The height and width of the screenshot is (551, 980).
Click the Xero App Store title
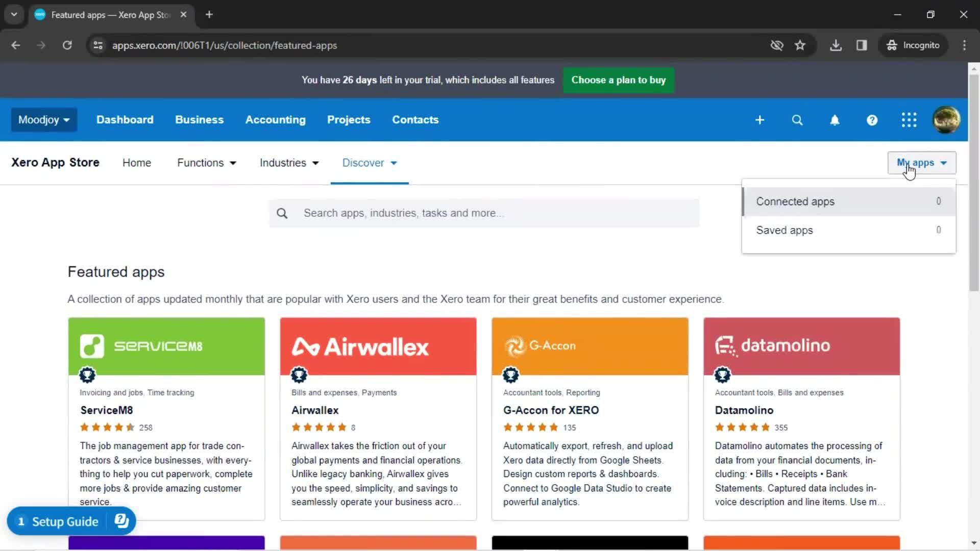55,163
